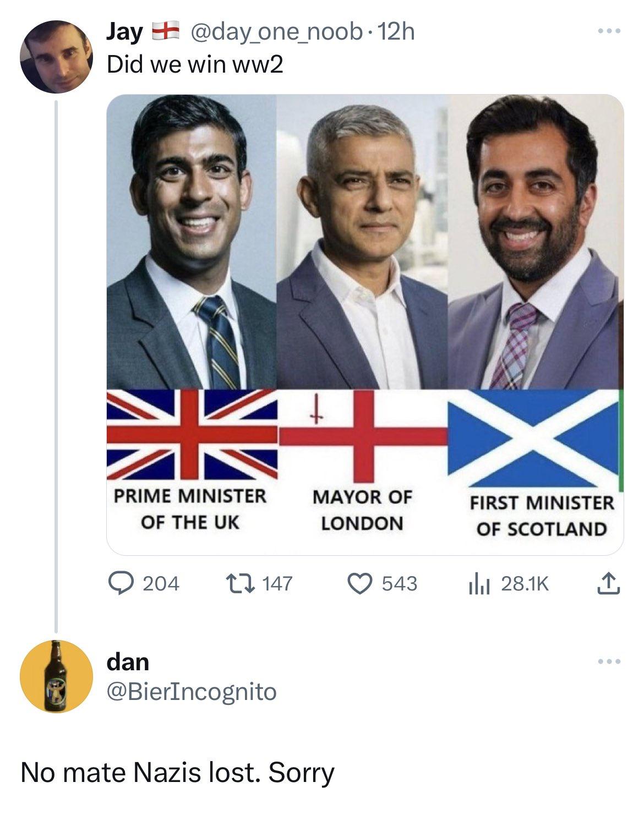Open Jay's profile picture
This screenshot has height=837, width=644.
(x=56, y=56)
